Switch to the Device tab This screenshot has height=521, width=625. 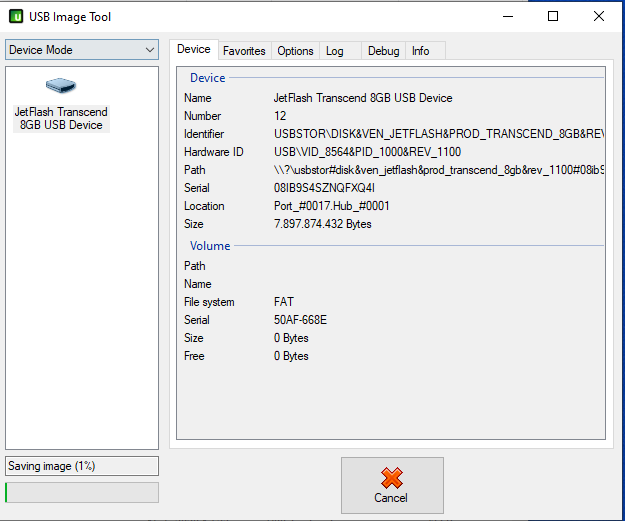pyautogui.click(x=194, y=49)
